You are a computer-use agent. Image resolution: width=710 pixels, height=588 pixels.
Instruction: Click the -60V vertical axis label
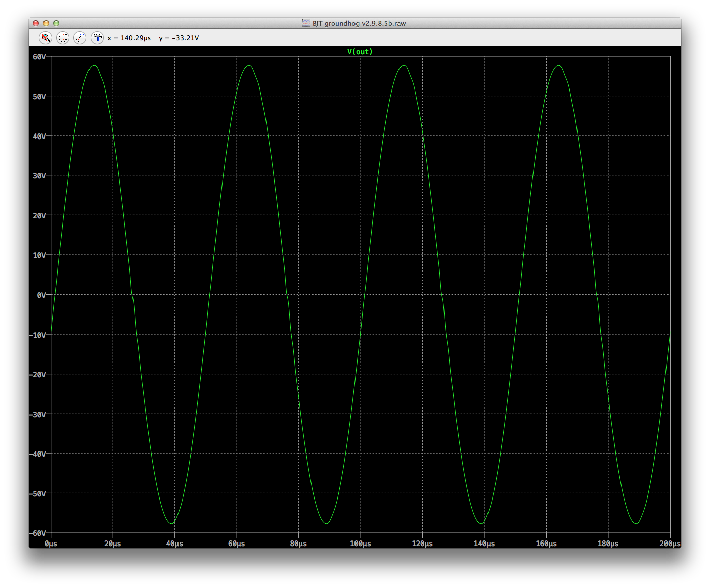click(x=38, y=533)
